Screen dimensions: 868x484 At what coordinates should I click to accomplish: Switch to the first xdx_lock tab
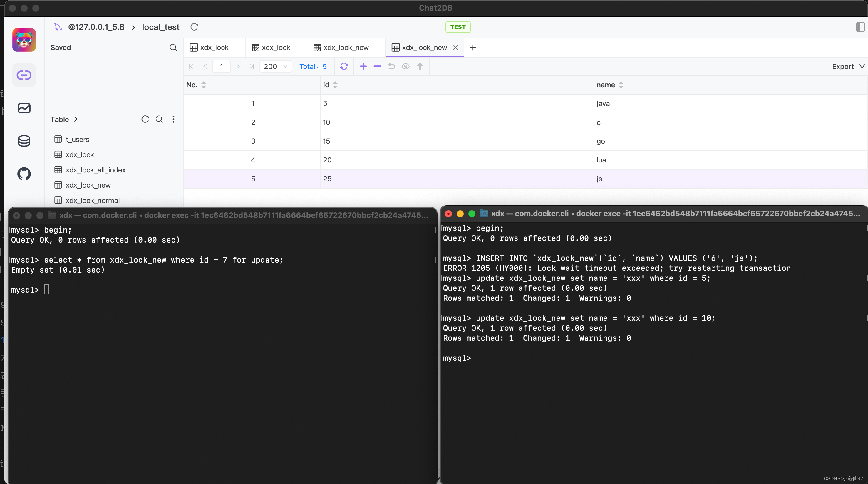(x=214, y=48)
